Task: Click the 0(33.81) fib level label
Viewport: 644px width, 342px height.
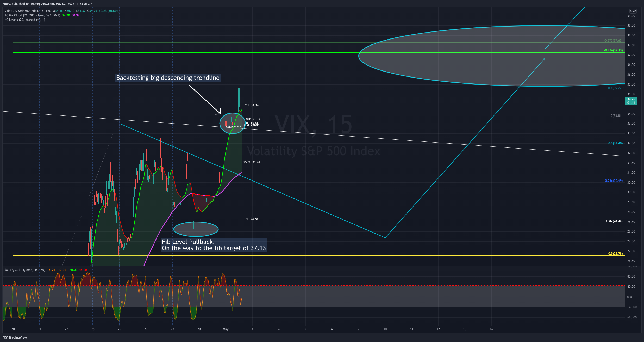Action: pyautogui.click(x=616, y=116)
